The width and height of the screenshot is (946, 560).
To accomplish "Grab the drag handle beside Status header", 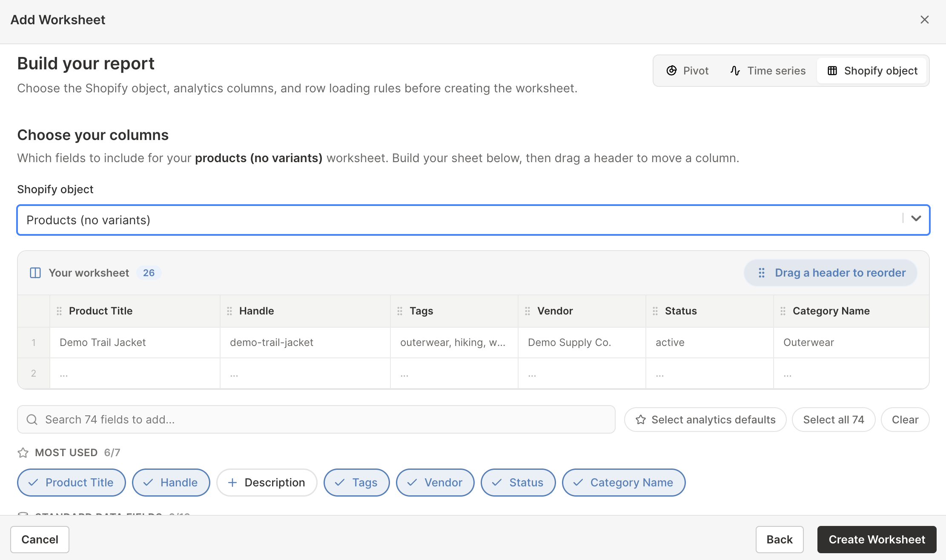I will coord(655,311).
